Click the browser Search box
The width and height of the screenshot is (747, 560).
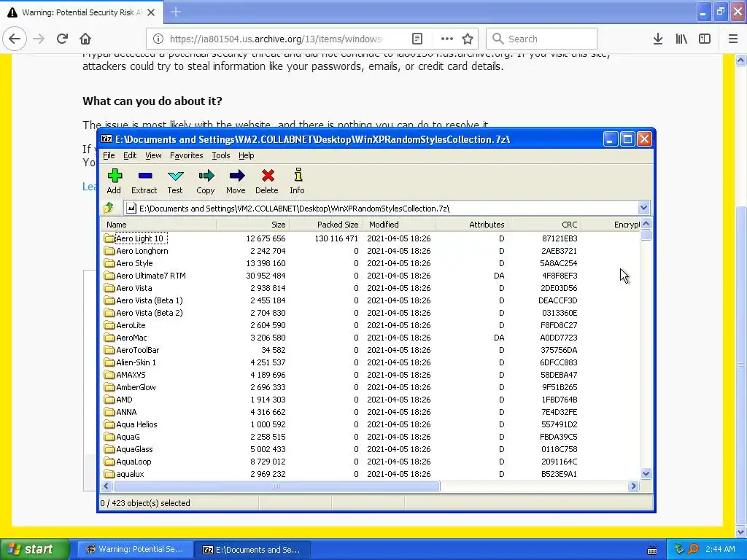click(x=542, y=39)
